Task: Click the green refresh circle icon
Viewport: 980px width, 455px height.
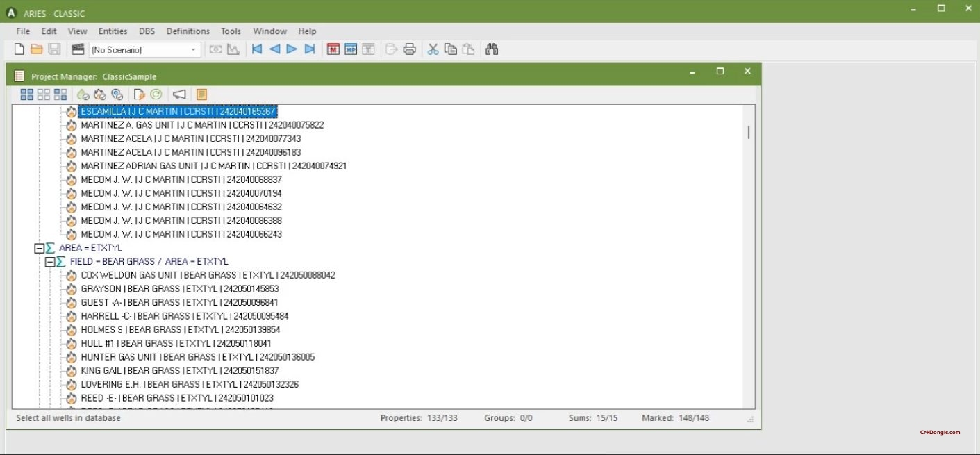Action: coord(156,94)
